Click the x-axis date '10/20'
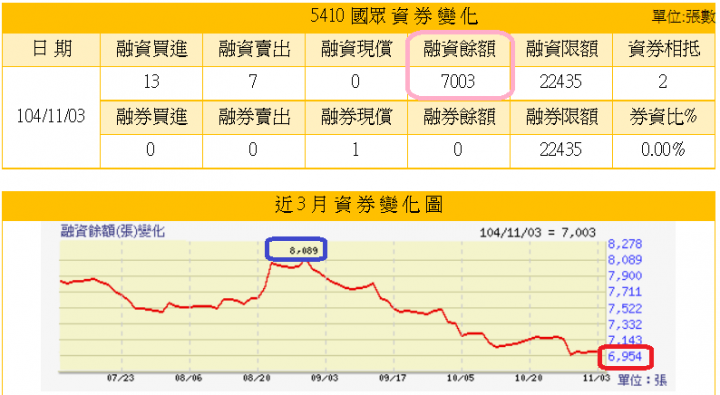 point(528,378)
